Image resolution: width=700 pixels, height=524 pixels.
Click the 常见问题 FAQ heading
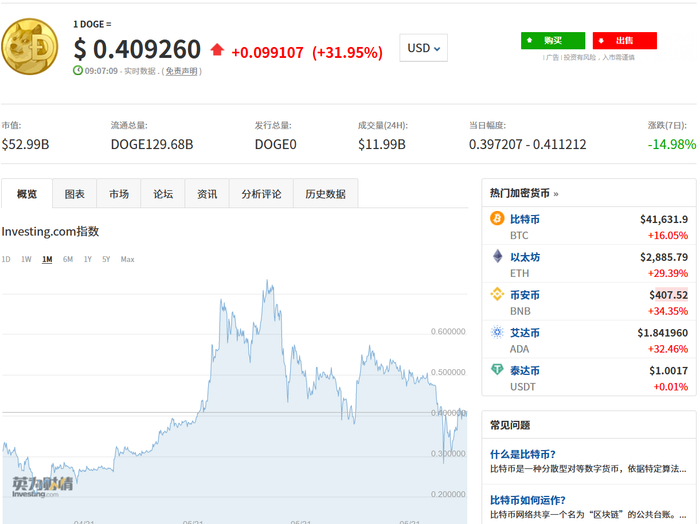pos(510,425)
